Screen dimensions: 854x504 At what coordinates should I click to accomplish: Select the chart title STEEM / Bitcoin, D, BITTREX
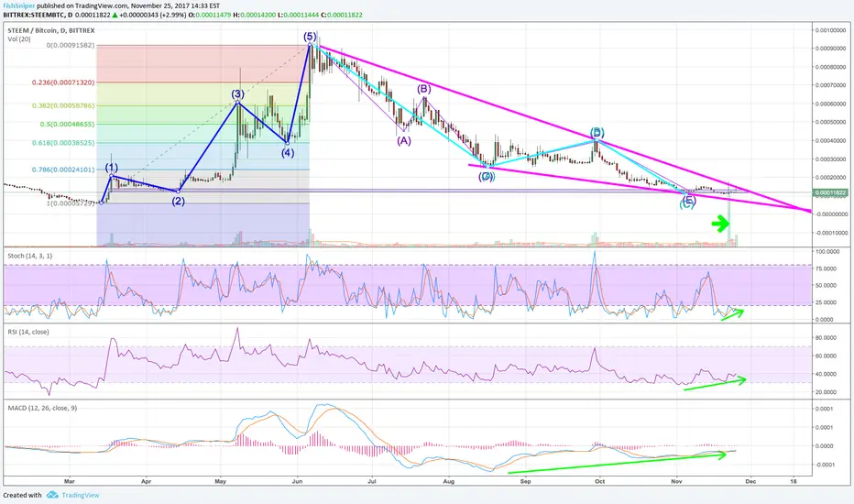50,30
